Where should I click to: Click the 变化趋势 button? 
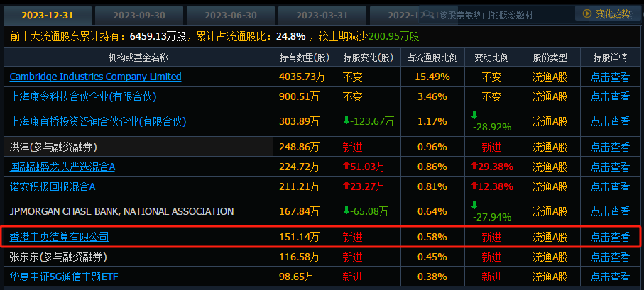606,13
